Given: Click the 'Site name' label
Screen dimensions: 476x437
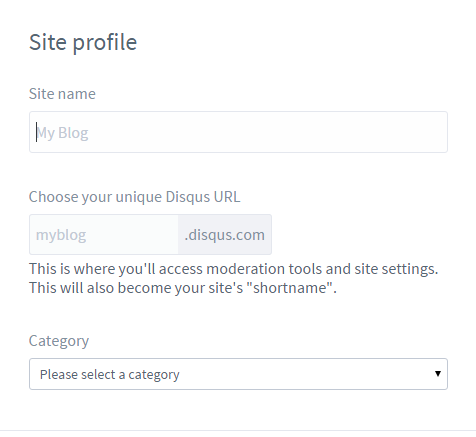Looking at the screenshot, I should 62,94.
